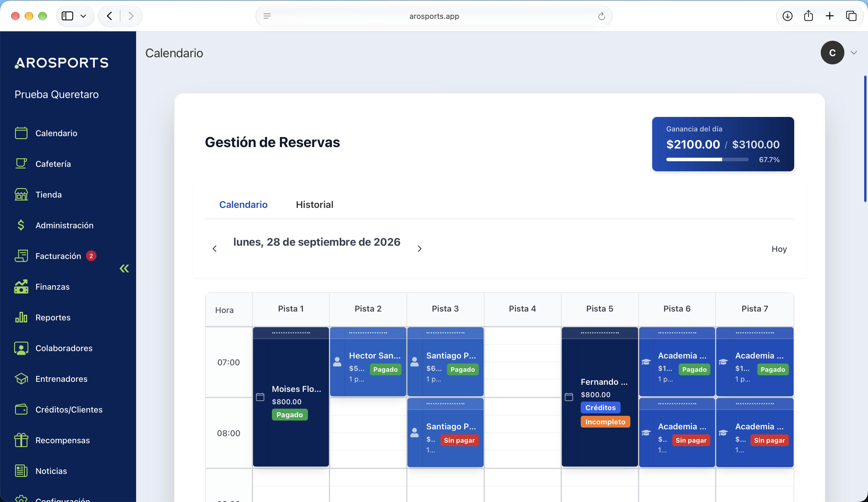Open Noticias newspaper icon

pyautogui.click(x=21, y=471)
